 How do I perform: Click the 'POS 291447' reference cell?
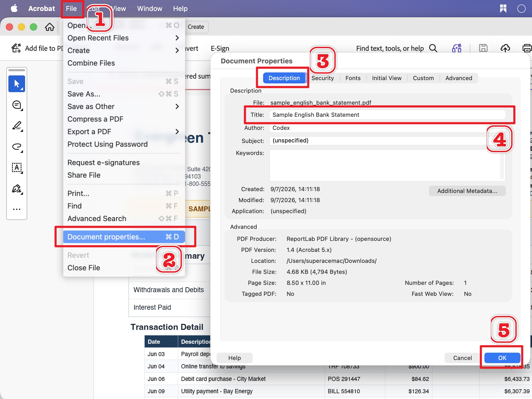tap(355, 379)
